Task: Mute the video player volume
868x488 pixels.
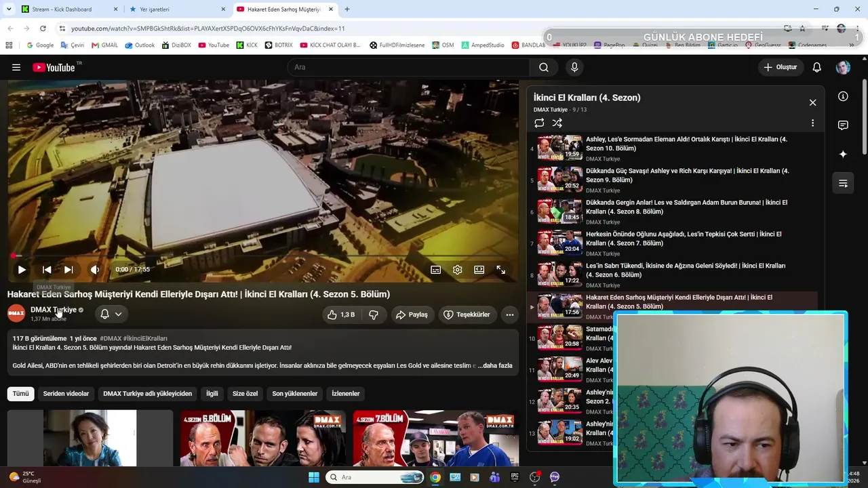Action: 95,270
